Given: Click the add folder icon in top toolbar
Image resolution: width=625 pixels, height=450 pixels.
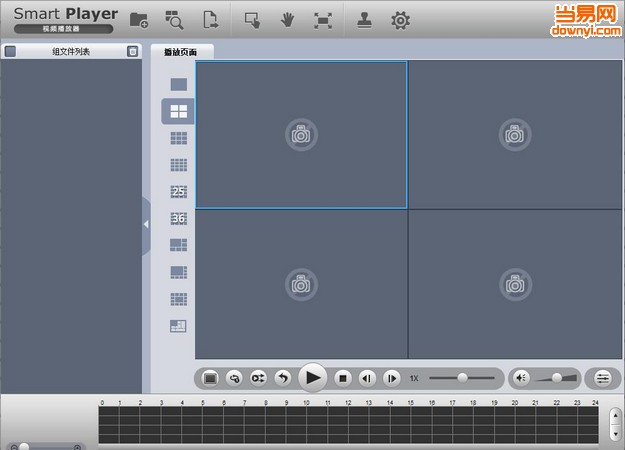Looking at the screenshot, I should 139,20.
